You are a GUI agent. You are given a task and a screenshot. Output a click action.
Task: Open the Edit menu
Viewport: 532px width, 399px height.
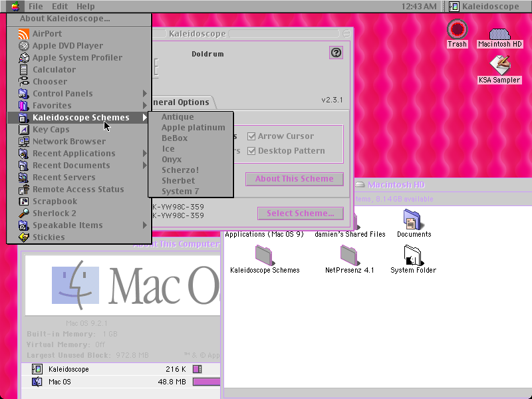pos(60,6)
